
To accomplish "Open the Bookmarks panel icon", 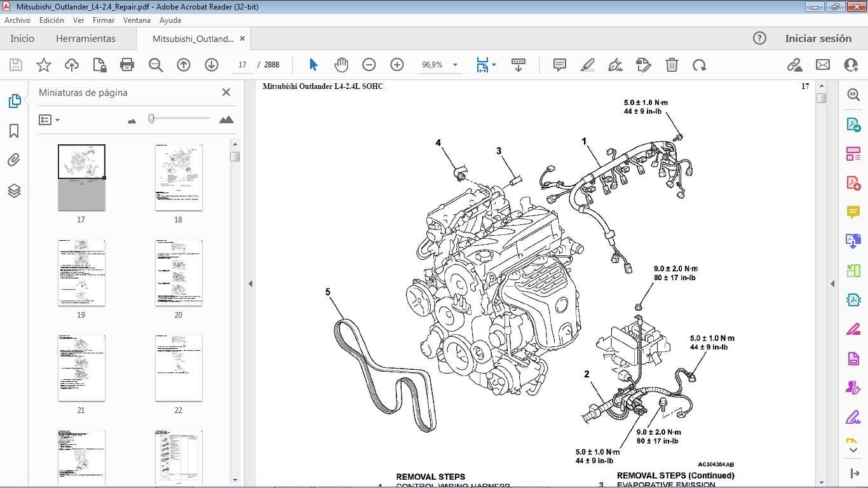I will click(x=14, y=131).
